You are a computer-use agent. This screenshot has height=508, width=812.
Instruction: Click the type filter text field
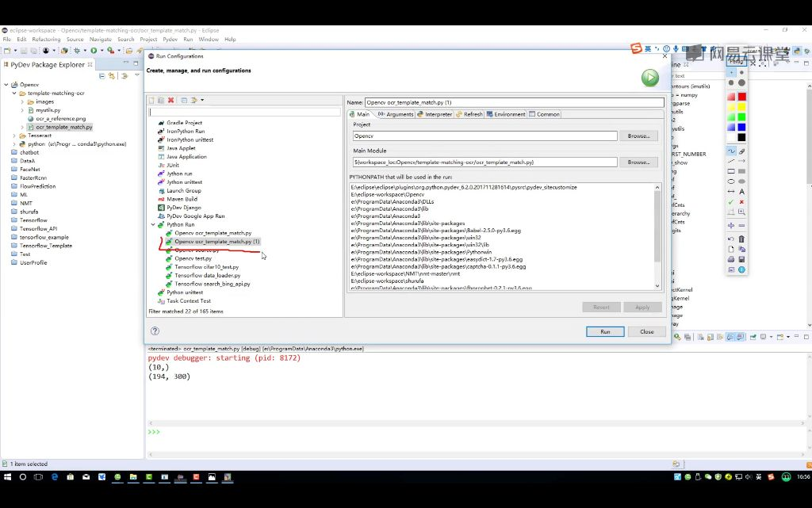tap(244, 112)
